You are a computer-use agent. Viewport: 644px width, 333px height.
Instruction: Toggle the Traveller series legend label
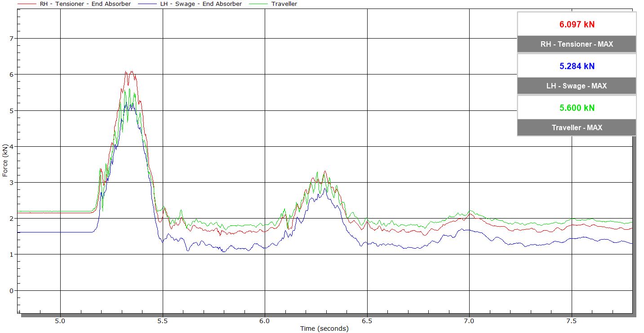point(284,4)
